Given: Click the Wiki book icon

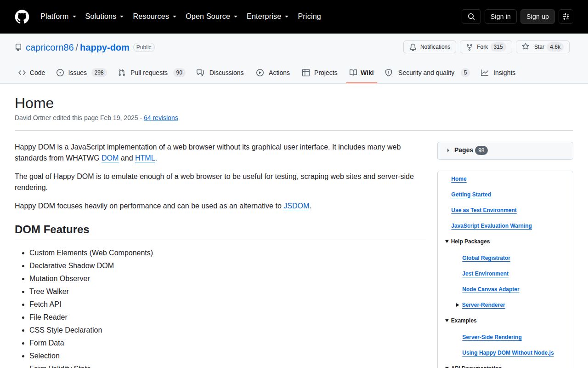Looking at the screenshot, I should click(x=353, y=73).
